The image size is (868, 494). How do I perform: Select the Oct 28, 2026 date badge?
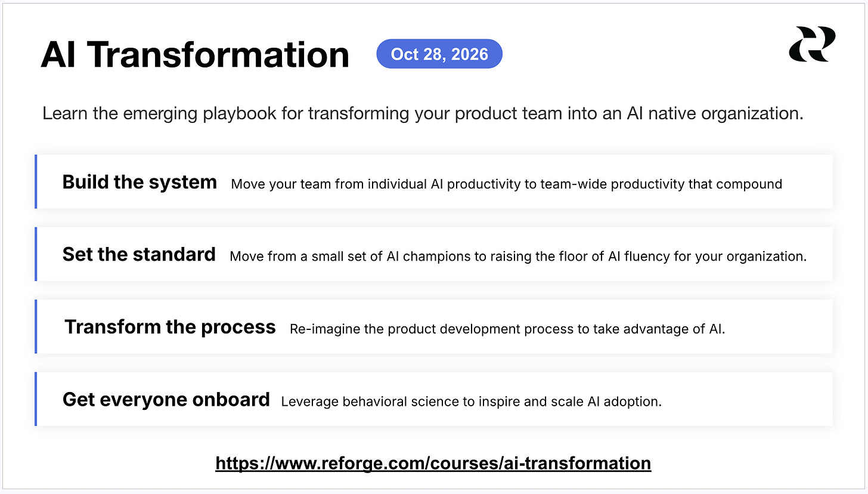pos(439,54)
